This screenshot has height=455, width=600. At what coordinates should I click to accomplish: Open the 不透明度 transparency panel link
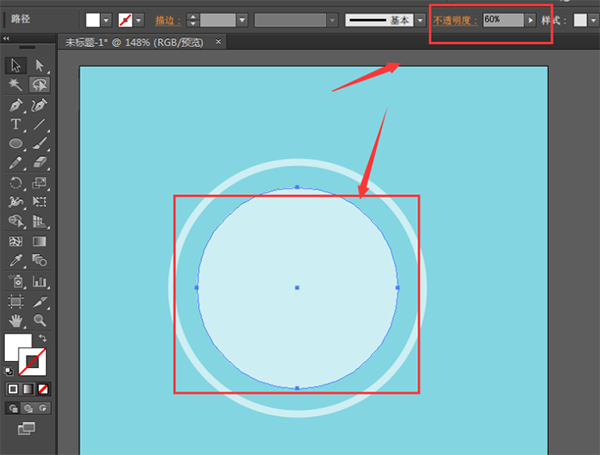click(455, 20)
